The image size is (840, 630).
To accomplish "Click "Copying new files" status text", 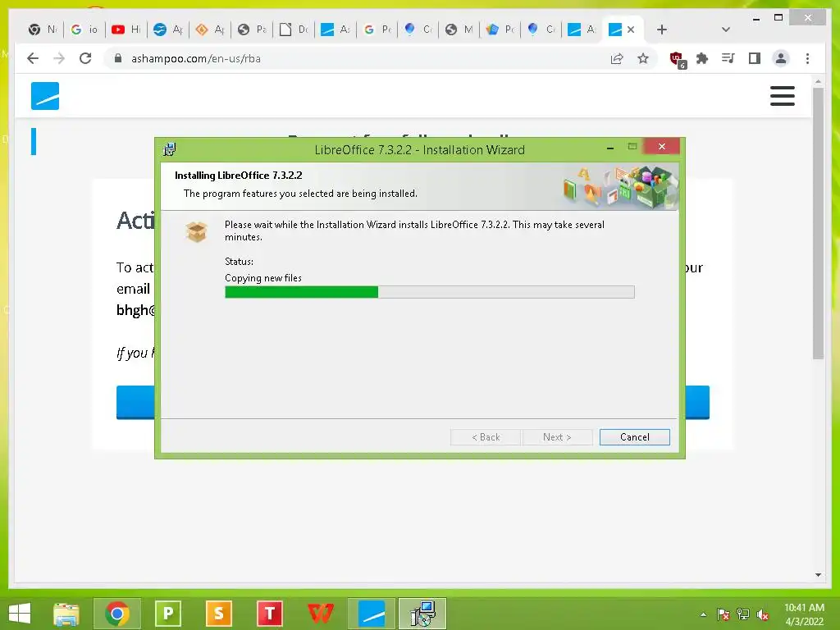I will [263, 278].
